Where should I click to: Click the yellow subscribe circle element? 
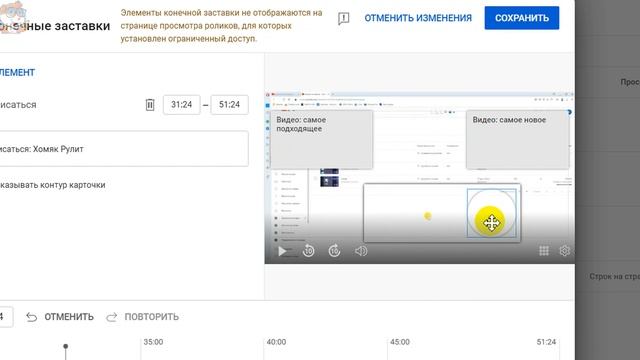[491, 213]
